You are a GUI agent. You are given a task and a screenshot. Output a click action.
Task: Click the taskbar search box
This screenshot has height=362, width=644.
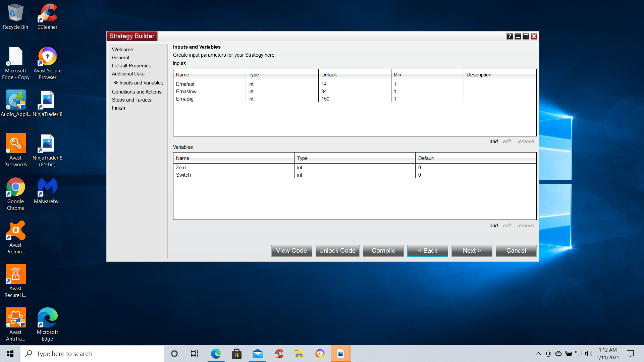point(93,354)
